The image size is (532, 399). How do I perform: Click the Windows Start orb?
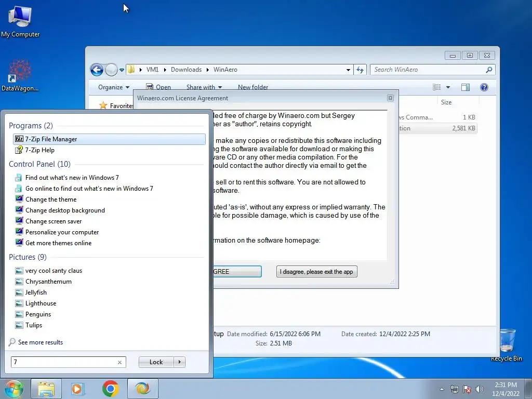[14, 389]
